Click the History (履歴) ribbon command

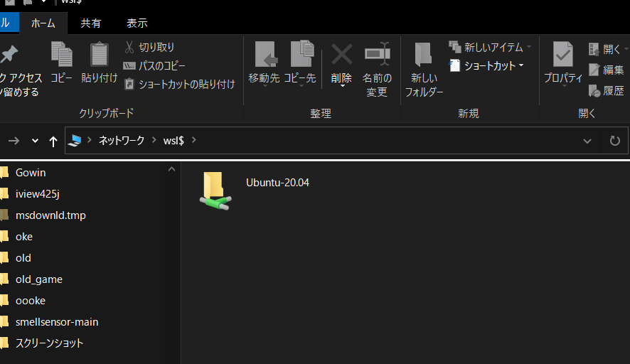(607, 91)
